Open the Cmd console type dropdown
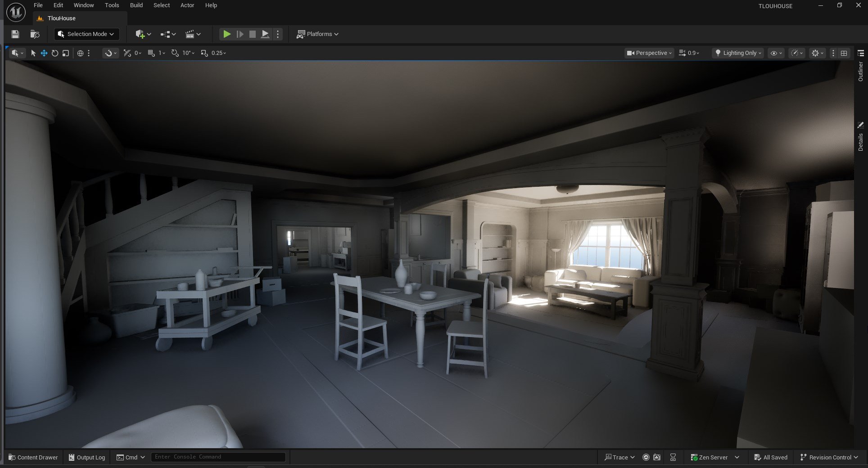 click(x=131, y=457)
